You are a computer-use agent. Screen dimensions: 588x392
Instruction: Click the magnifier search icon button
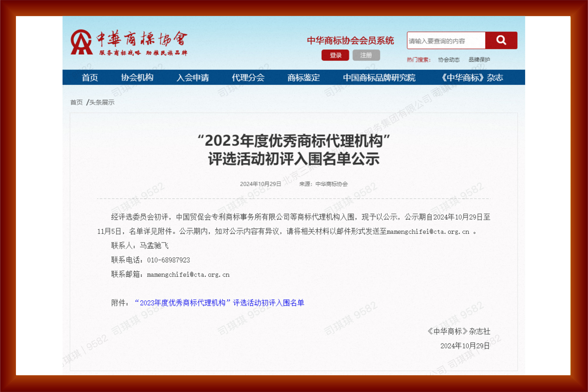[x=501, y=40]
